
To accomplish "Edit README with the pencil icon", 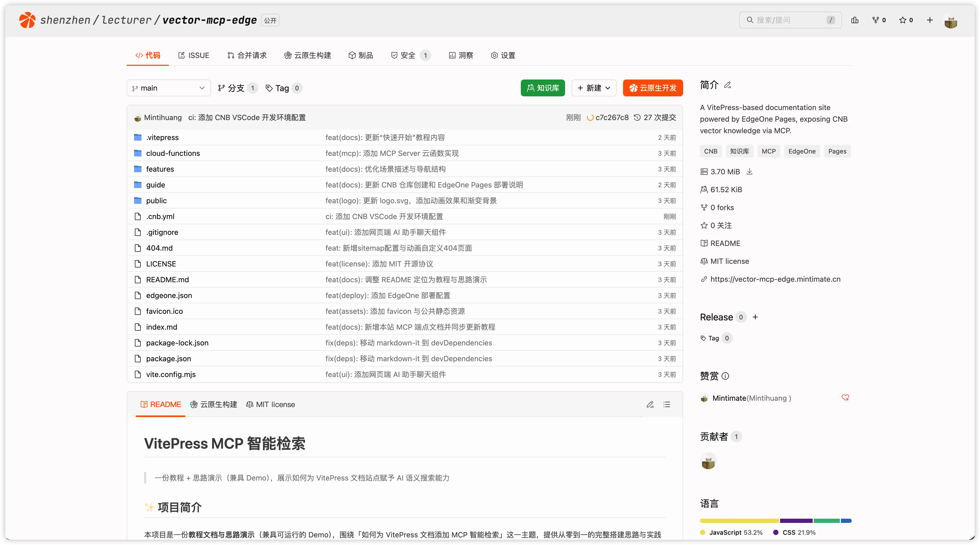I will [x=650, y=404].
